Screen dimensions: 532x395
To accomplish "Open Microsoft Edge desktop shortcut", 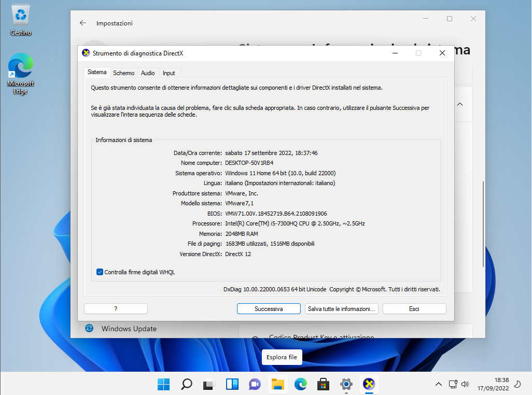I will [x=21, y=74].
